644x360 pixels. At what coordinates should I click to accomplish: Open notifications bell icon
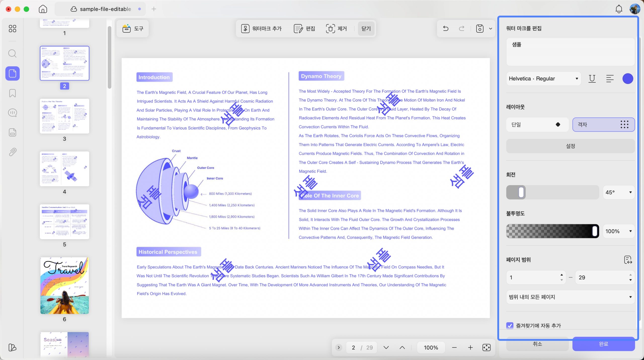pos(619,9)
